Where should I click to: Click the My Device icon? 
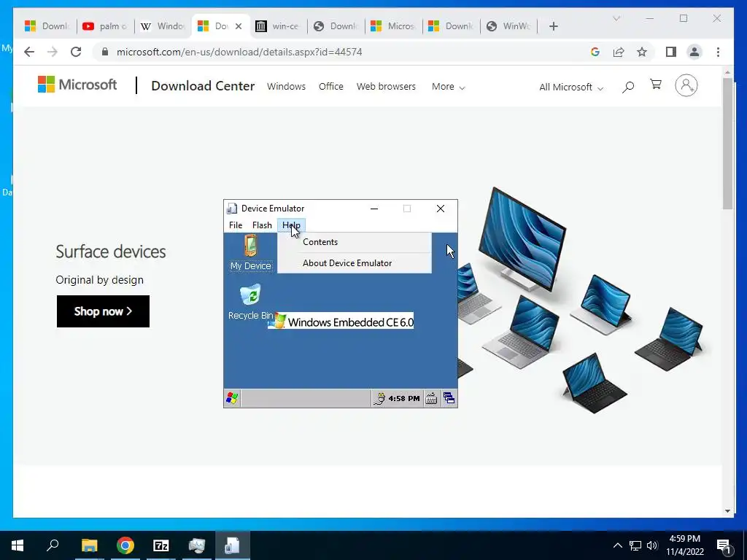point(251,253)
